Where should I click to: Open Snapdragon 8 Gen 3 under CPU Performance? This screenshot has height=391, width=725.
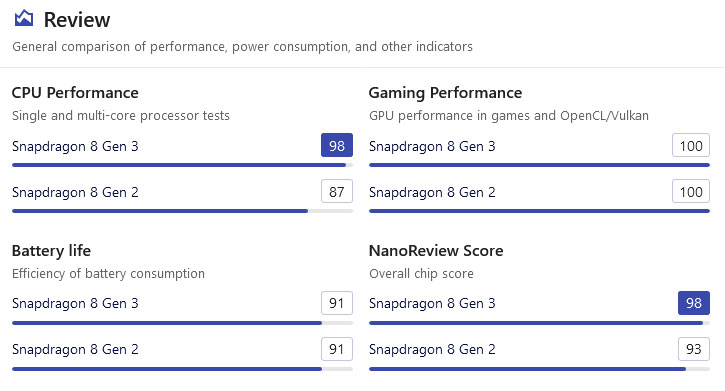(x=75, y=147)
